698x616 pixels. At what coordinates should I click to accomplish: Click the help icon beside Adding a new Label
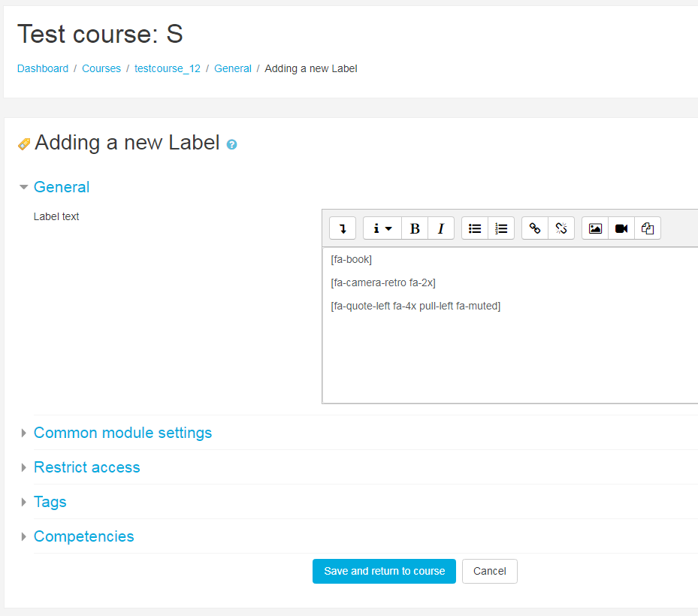231,144
